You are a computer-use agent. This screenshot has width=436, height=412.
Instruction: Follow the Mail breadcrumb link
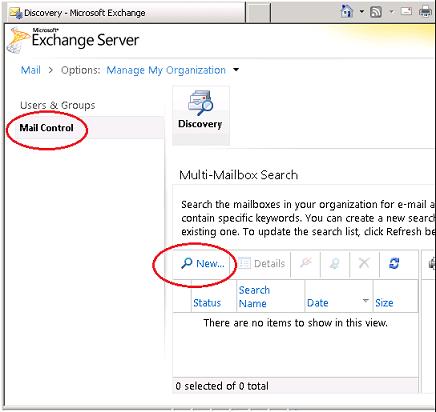tap(31, 70)
